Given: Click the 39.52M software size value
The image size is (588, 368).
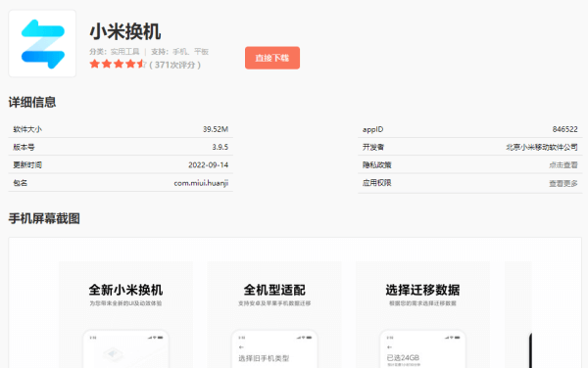Looking at the screenshot, I should tap(216, 129).
